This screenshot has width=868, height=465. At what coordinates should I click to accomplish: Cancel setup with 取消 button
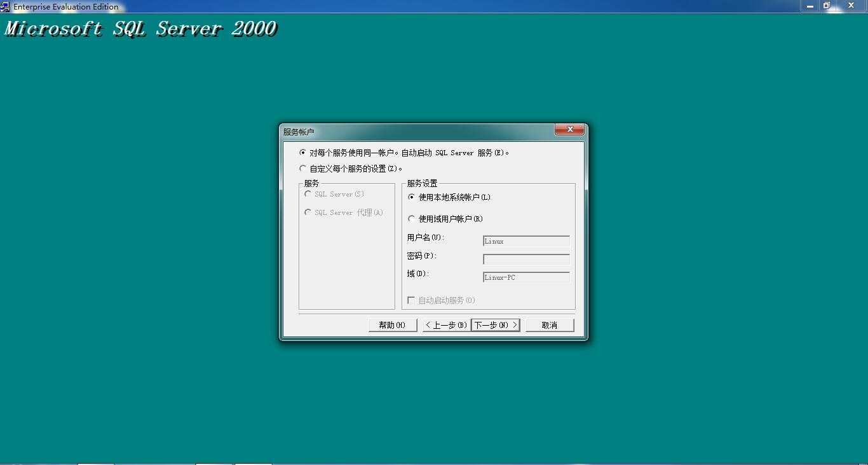tap(550, 325)
